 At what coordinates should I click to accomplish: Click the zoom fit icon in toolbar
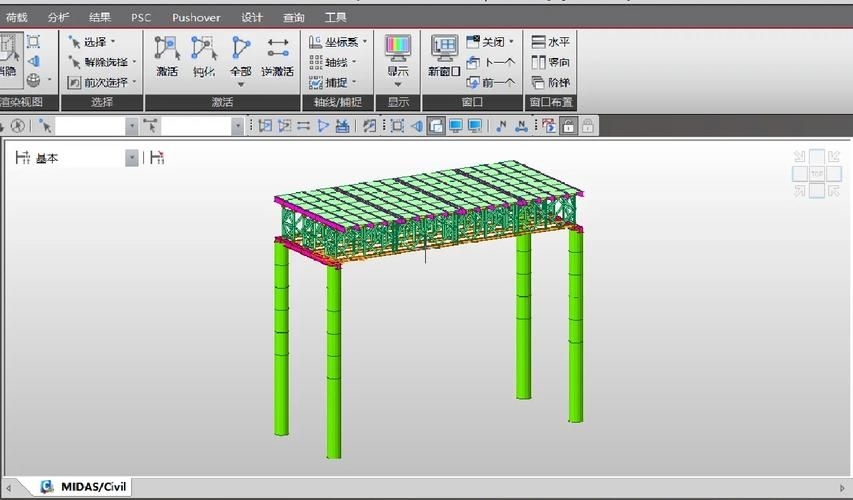click(397, 126)
